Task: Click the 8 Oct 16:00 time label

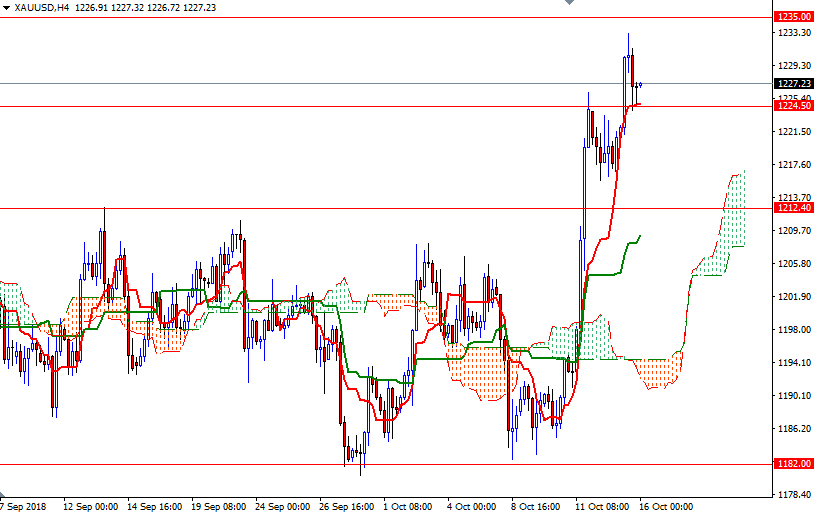Action: coord(538,507)
